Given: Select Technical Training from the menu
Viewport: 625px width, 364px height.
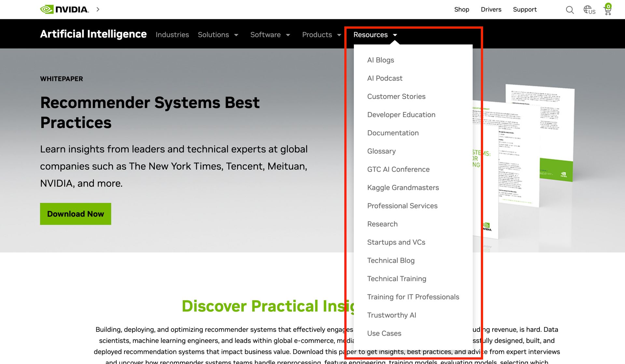Looking at the screenshot, I should coord(396,279).
